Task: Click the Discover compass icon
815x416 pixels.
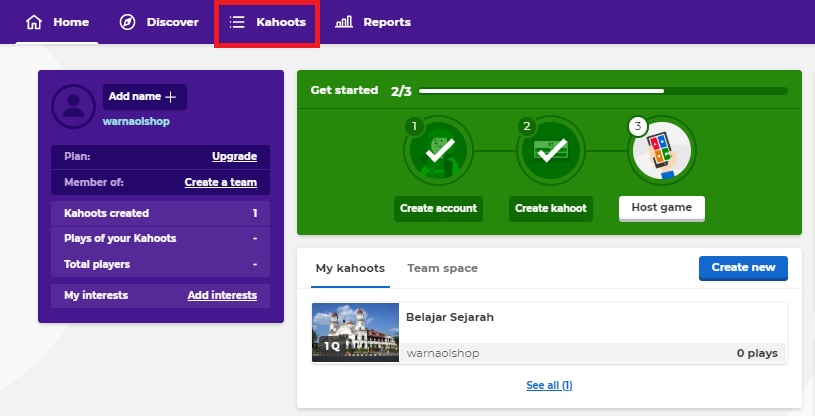Action: [127, 22]
